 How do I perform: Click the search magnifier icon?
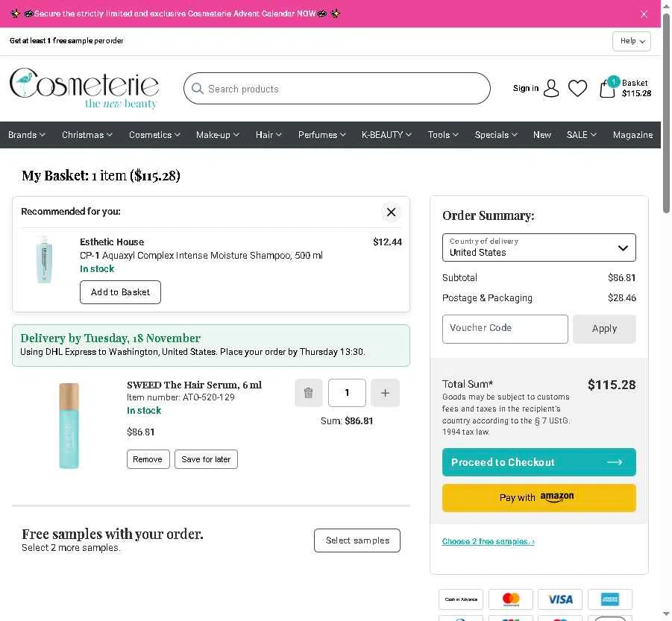(x=197, y=89)
